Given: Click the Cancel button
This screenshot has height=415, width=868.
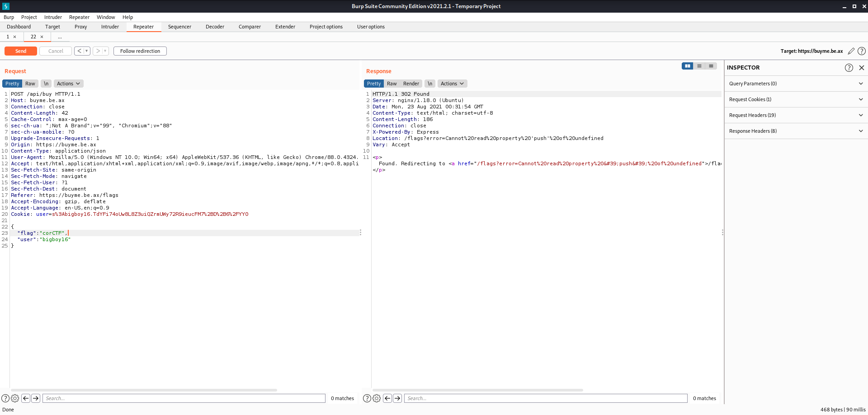Looking at the screenshot, I should (x=56, y=51).
